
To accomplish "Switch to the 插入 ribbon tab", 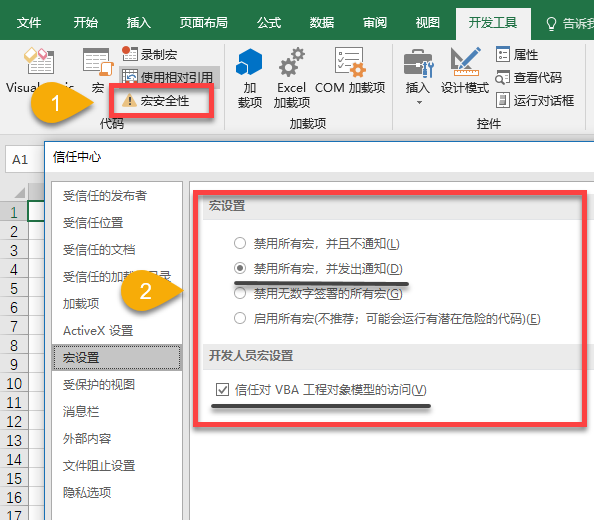I will (139, 23).
